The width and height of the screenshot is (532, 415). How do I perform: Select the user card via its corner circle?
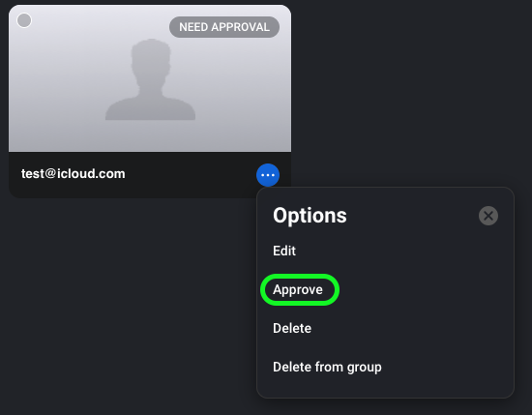(x=24, y=20)
